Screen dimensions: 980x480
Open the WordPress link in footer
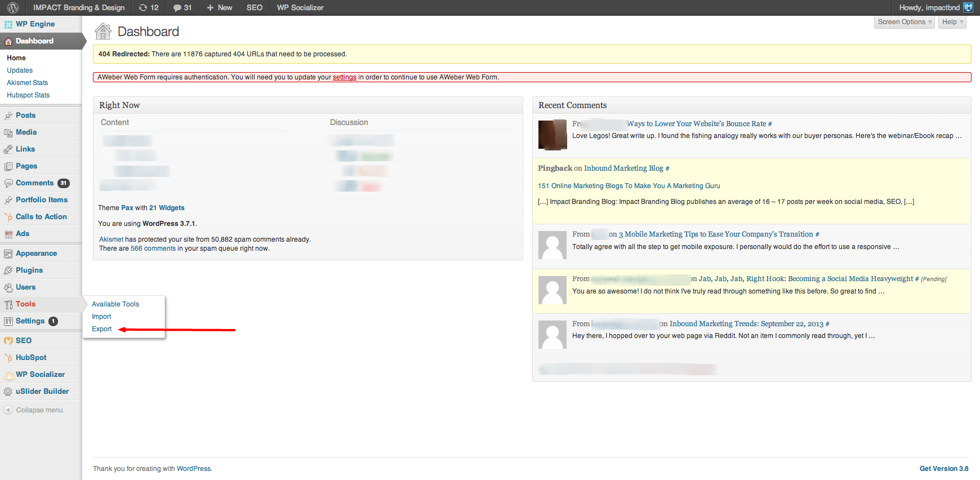194,469
